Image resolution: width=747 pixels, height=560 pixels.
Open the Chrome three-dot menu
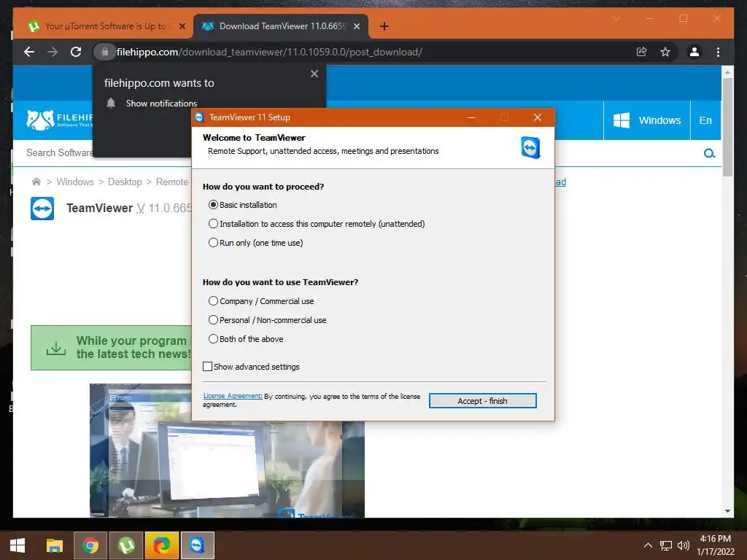tap(718, 52)
